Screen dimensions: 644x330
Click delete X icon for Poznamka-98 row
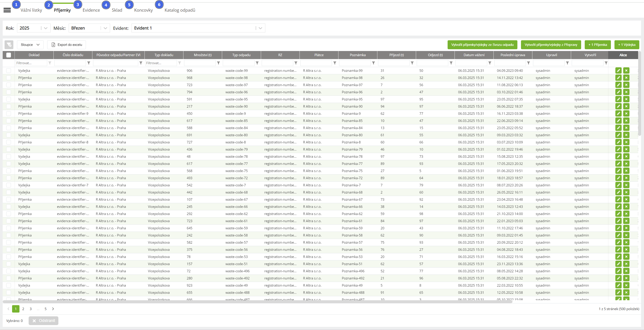click(x=626, y=78)
